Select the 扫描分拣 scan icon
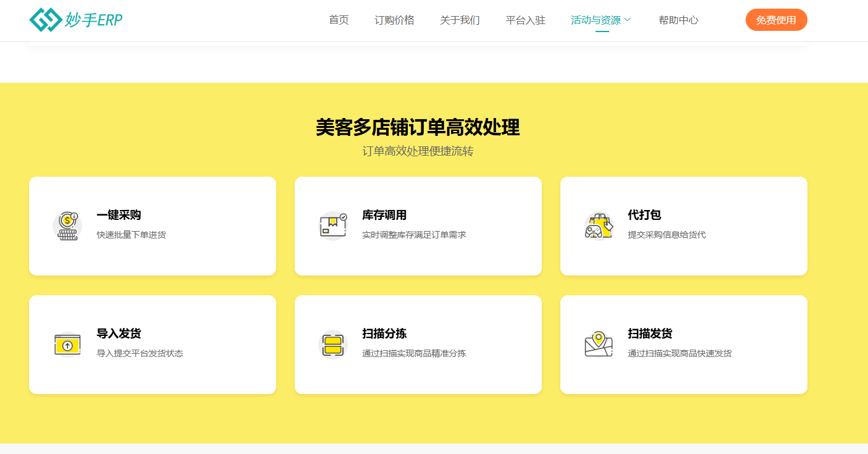868x454 pixels. click(x=333, y=344)
